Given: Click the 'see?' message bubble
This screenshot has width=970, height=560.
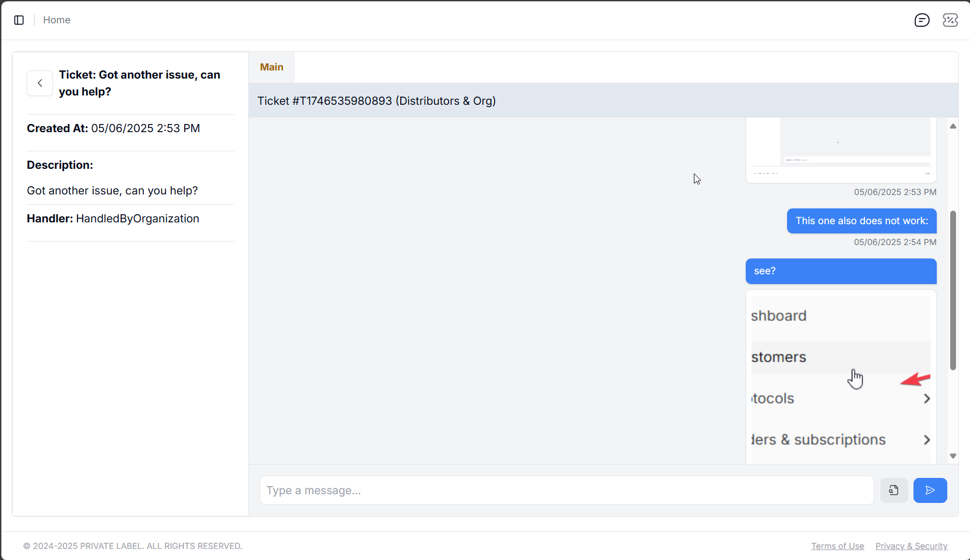Looking at the screenshot, I should click(x=841, y=271).
